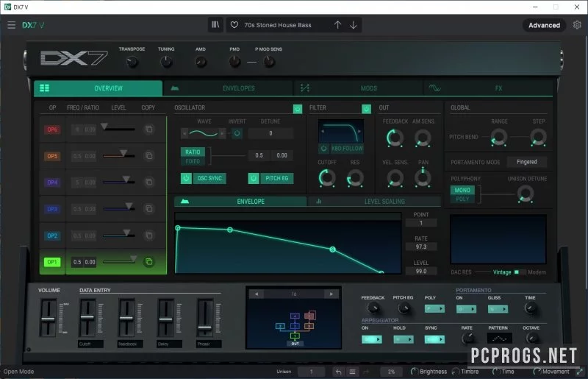Open the arpeggiator Pattern selector

coord(499,339)
